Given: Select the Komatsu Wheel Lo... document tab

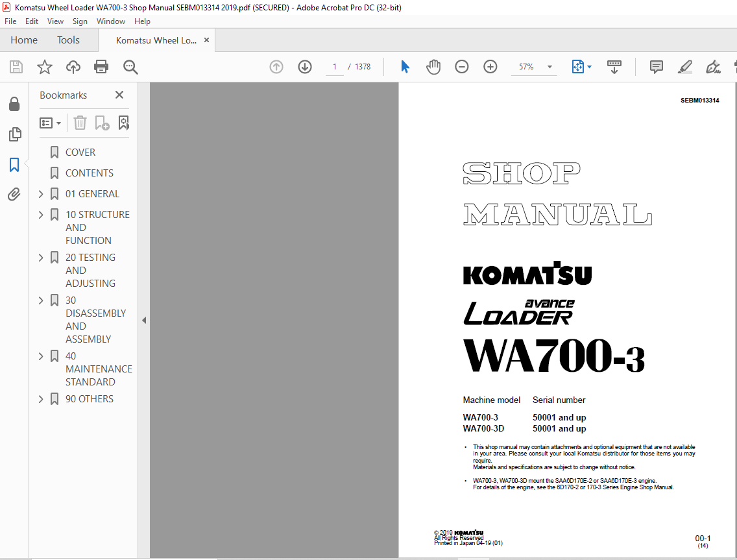Looking at the screenshot, I should (x=156, y=40).
